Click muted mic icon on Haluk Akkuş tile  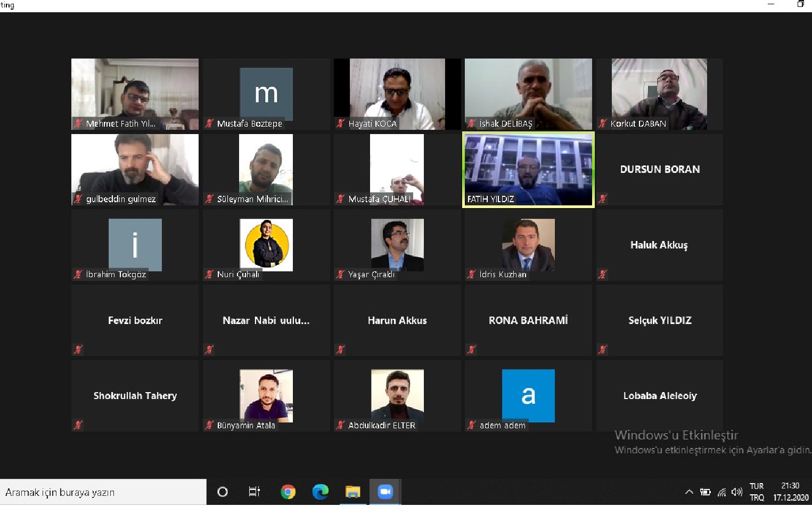coord(603,275)
